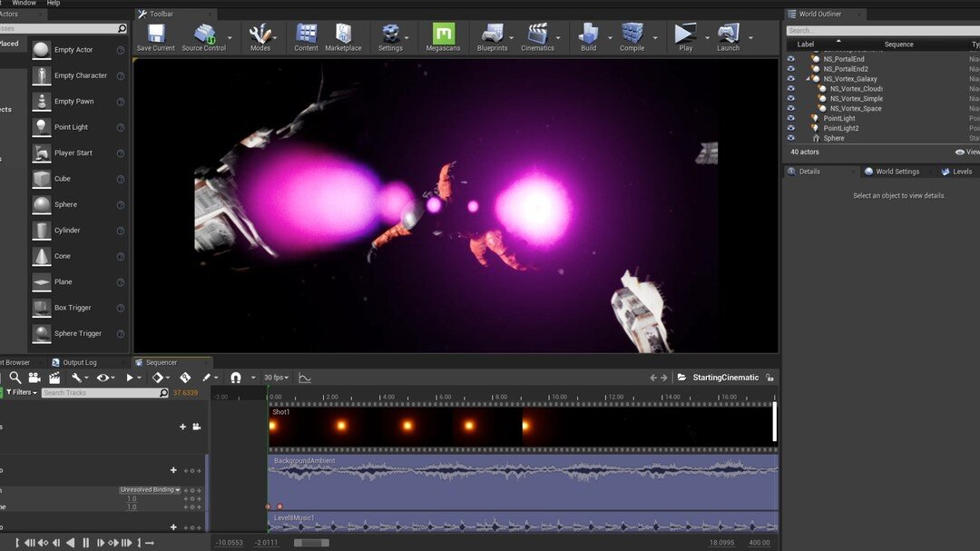Image resolution: width=980 pixels, height=551 pixels.
Task: Open the snapping options dropdown arrow
Action: click(x=253, y=378)
